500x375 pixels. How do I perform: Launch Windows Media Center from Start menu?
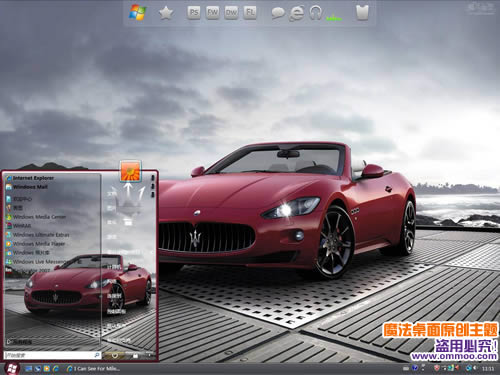pyautogui.click(x=36, y=217)
